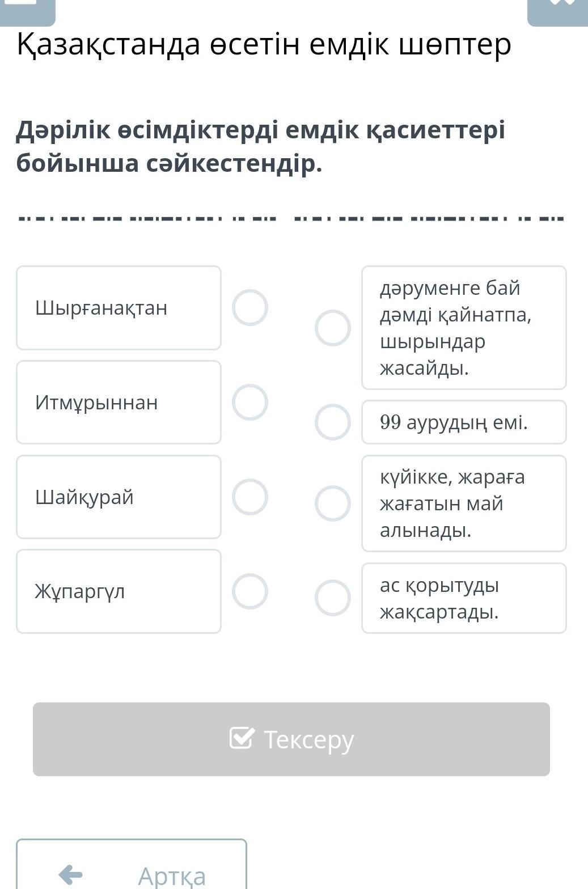Click the Жұпаргүл card
Viewport: 588px width, 889px height.
pos(119,591)
